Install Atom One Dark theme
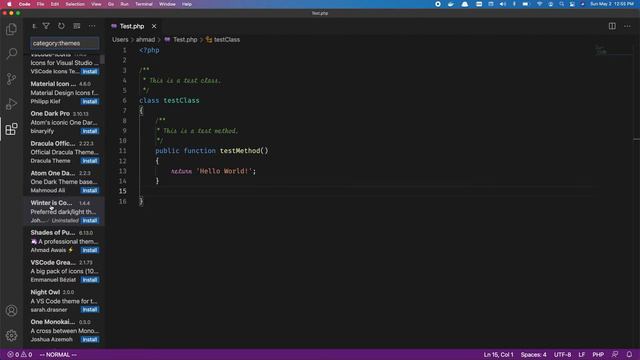 pyautogui.click(x=89, y=190)
